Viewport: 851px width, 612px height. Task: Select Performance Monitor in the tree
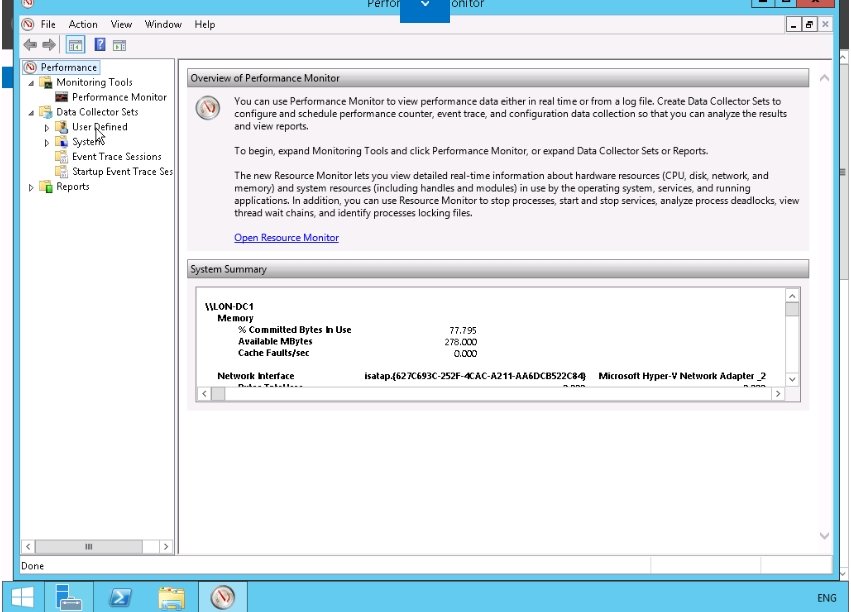[119, 97]
